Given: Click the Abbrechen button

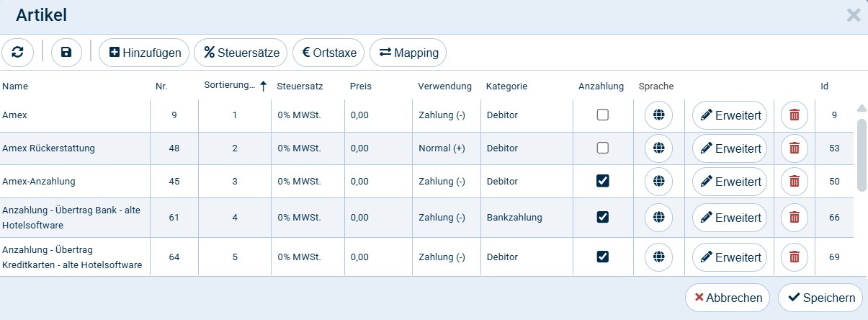Looking at the screenshot, I should [x=728, y=298].
